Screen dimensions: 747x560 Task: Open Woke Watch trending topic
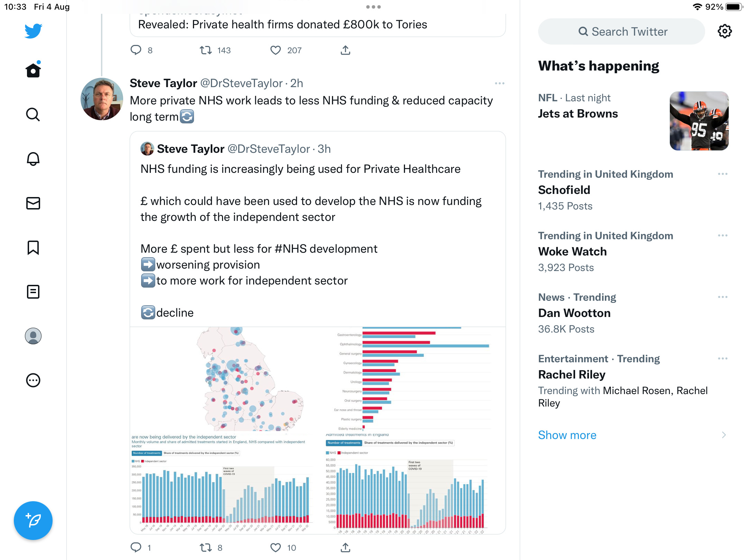tap(572, 251)
